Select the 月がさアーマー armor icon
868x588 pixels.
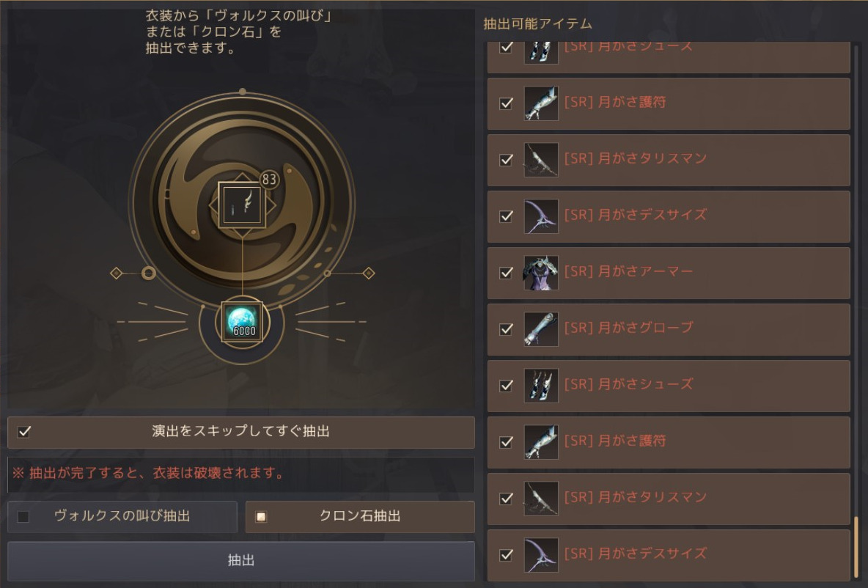tap(541, 273)
